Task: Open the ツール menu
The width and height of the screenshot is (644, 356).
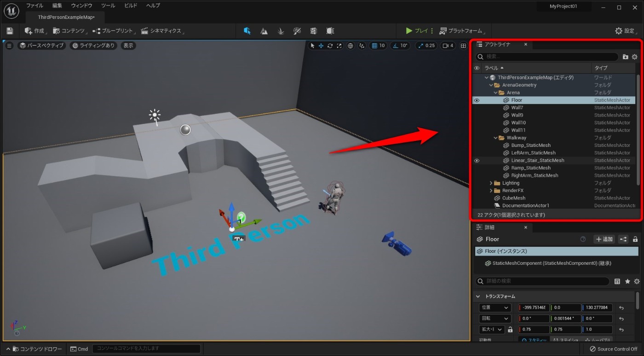Action: click(108, 6)
